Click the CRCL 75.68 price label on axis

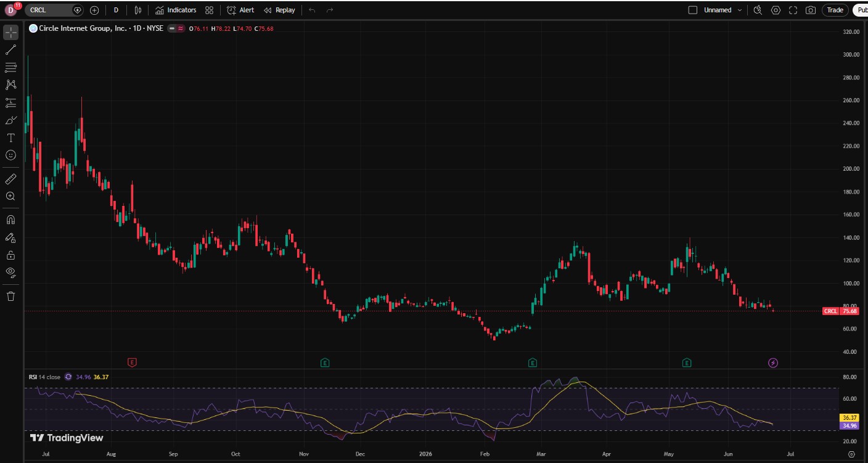[841, 311]
